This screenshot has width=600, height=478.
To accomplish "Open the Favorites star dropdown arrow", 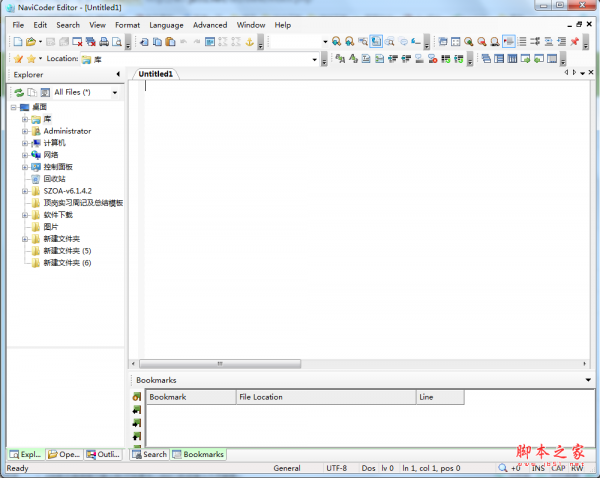I will pos(40,59).
